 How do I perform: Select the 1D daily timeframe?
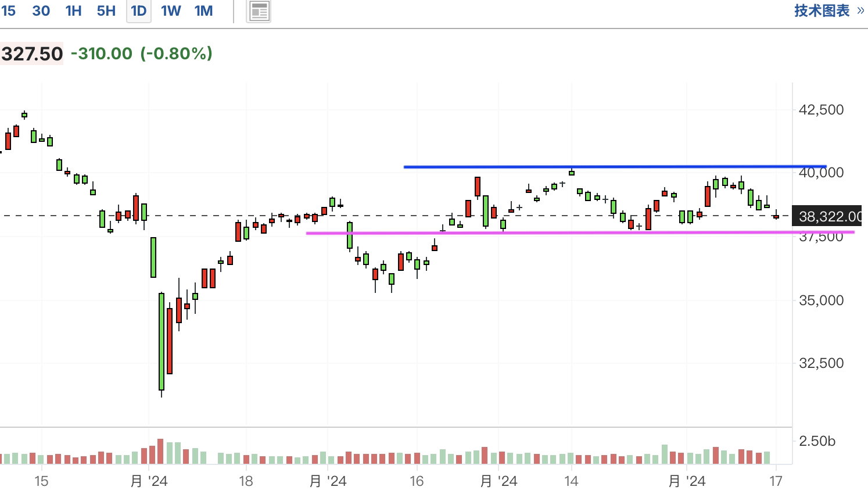(139, 11)
